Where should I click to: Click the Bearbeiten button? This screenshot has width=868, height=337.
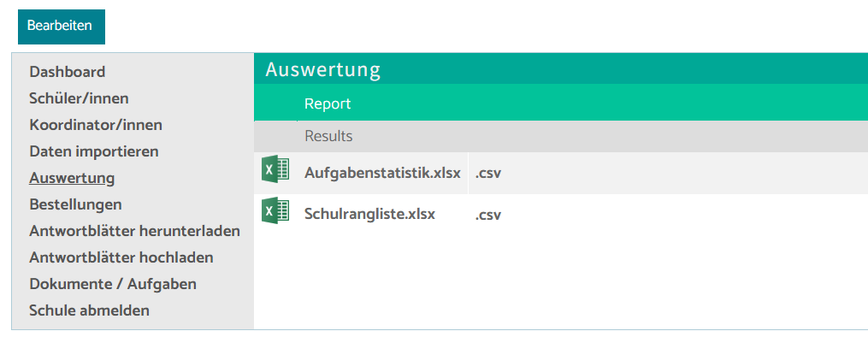coord(62,27)
